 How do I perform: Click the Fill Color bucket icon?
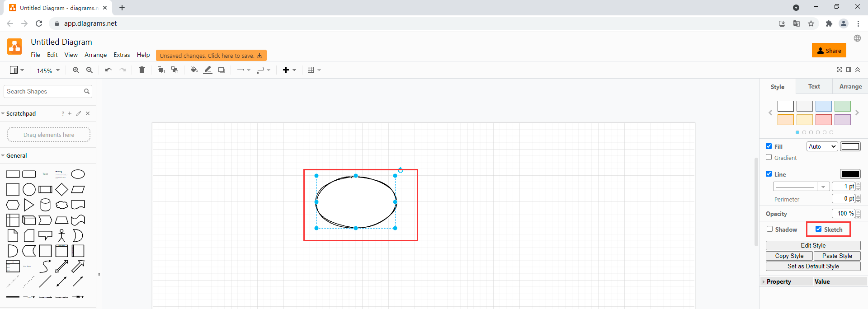click(x=194, y=70)
